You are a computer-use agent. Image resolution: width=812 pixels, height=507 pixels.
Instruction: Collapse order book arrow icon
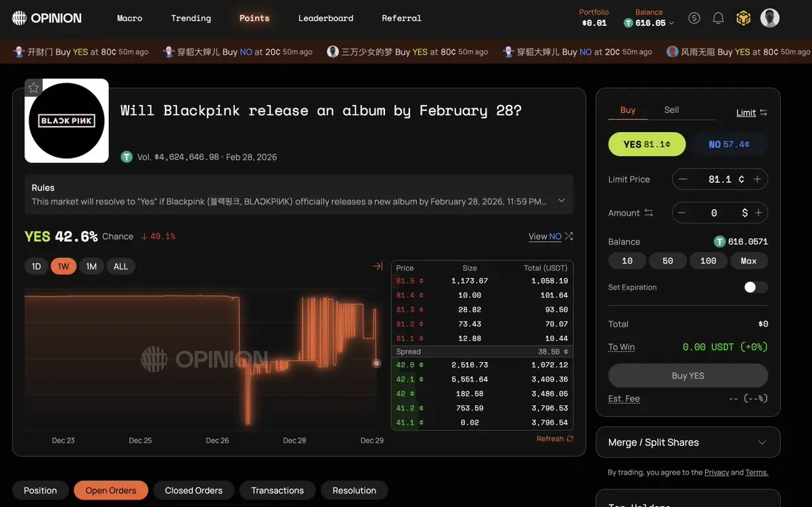378,266
